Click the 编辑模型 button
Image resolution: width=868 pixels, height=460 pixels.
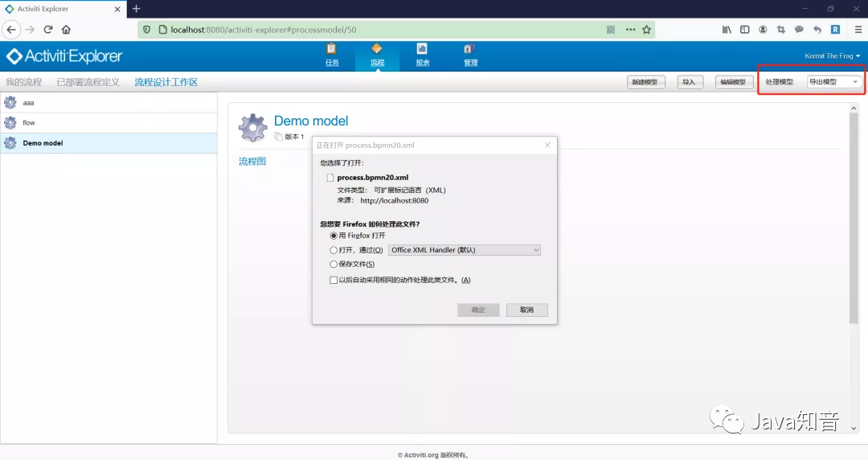[x=733, y=82]
